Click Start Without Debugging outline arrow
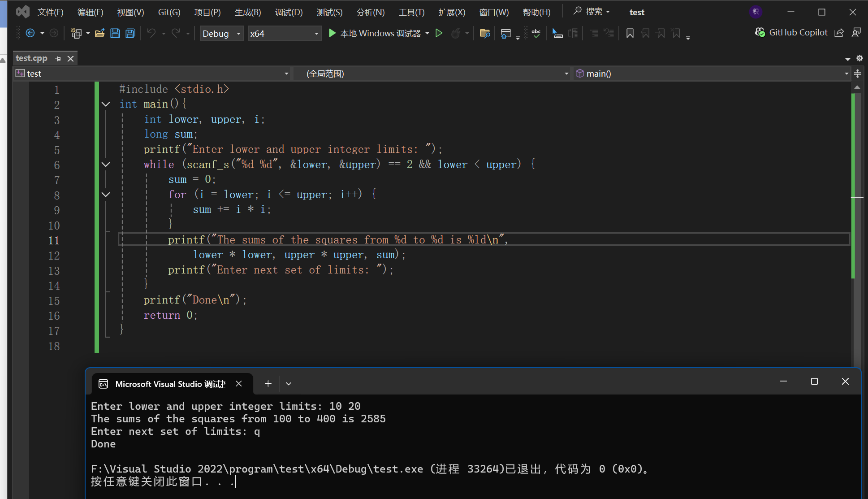 (x=439, y=33)
